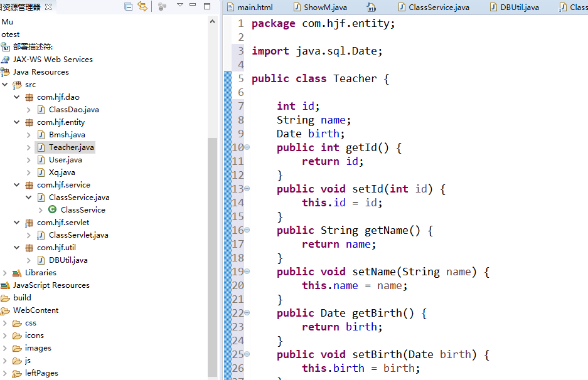
Task: Collapse the com.hjf.entity package
Action: [x=16, y=122]
